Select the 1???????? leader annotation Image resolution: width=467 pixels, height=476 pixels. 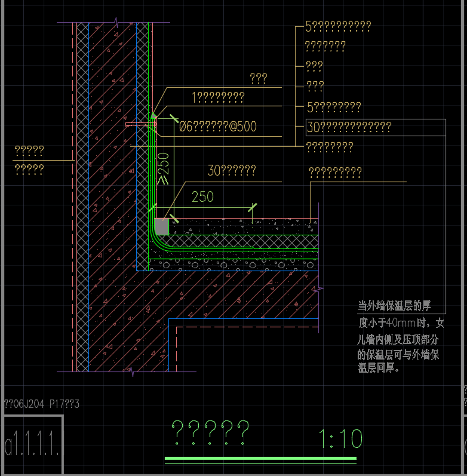(x=218, y=97)
